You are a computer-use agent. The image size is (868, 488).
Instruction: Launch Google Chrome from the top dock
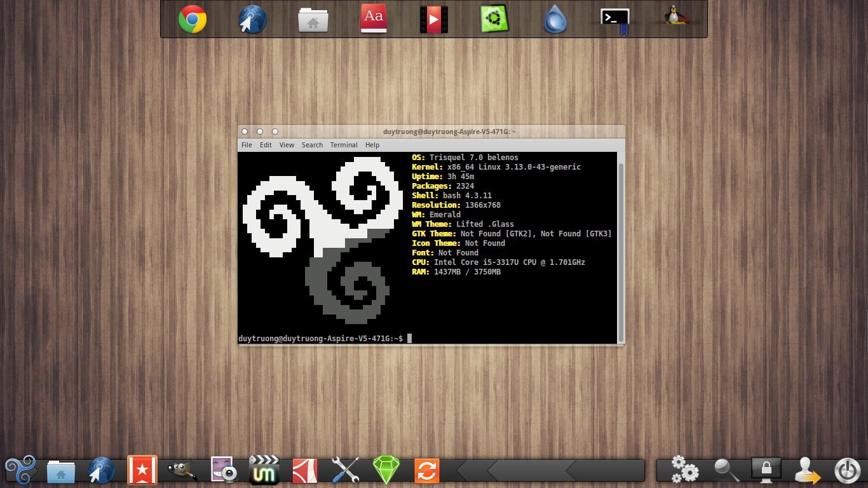pyautogui.click(x=192, y=19)
